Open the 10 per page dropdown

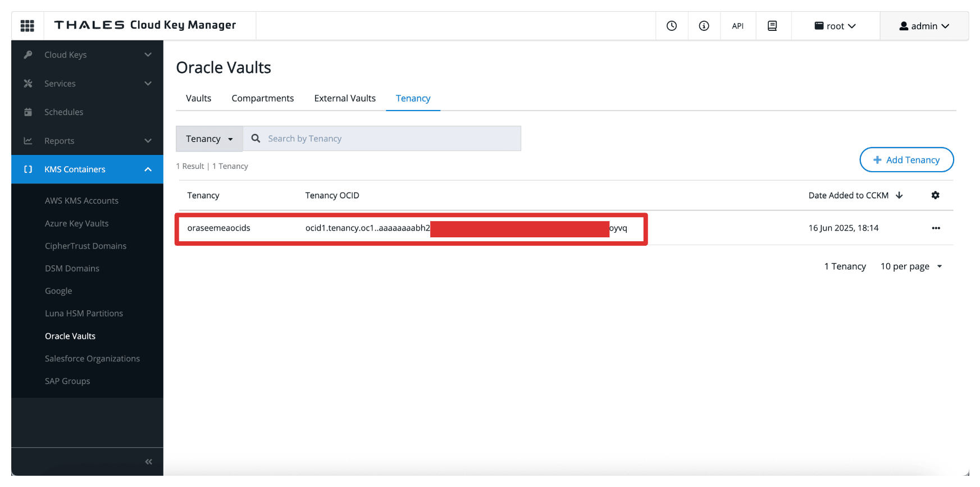pos(911,267)
